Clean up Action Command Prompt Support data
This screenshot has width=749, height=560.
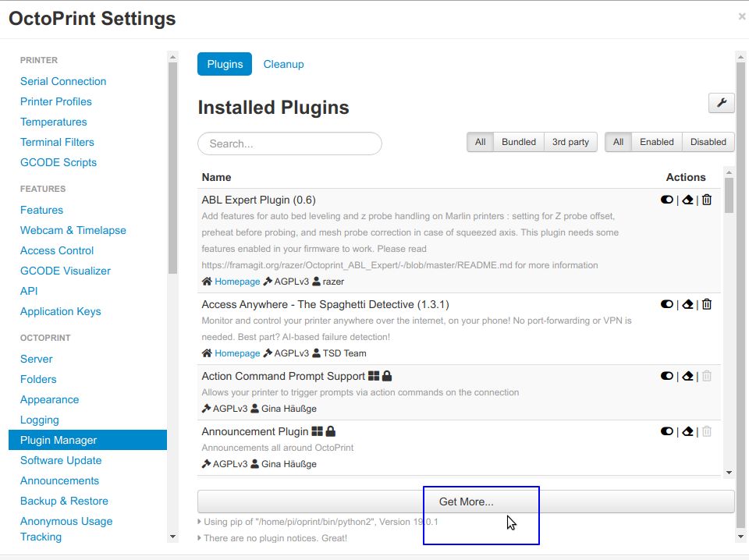[687, 376]
